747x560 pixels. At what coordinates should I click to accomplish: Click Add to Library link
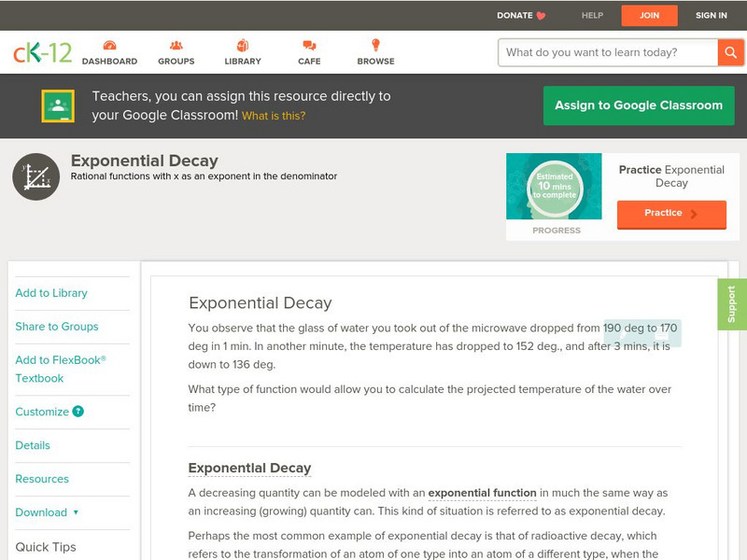click(51, 293)
